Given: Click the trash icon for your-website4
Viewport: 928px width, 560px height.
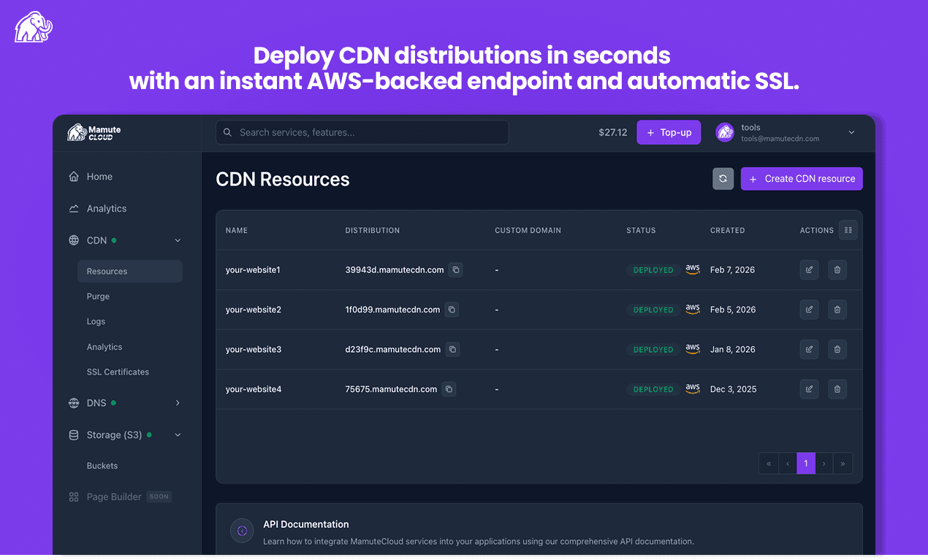Looking at the screenshot, I should [x=837, y=388].
